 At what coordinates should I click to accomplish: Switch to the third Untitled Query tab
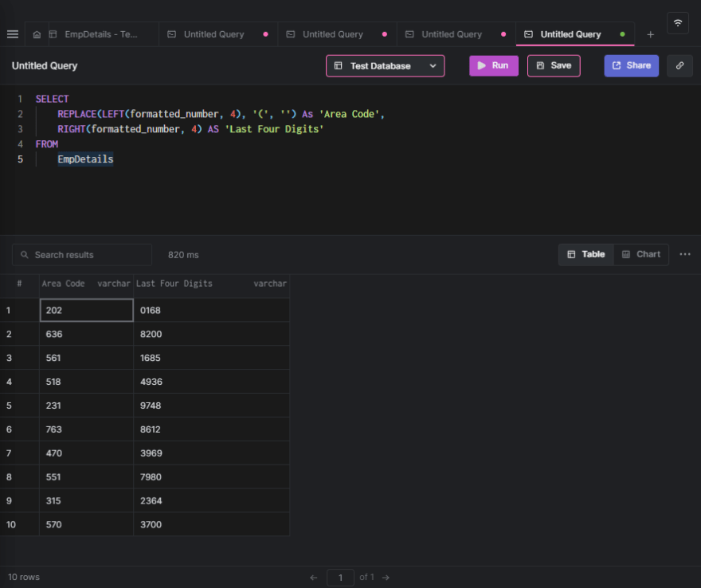(x=456, y=34)
